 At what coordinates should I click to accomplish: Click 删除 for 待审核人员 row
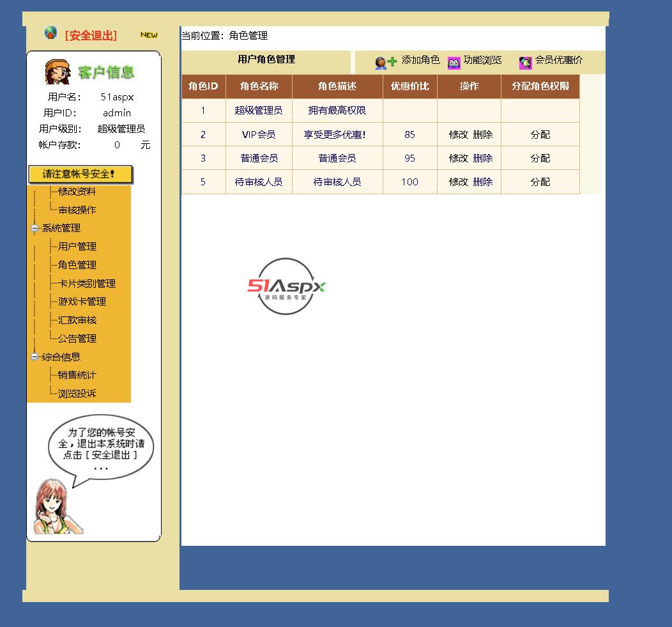(x=482, y=182)
